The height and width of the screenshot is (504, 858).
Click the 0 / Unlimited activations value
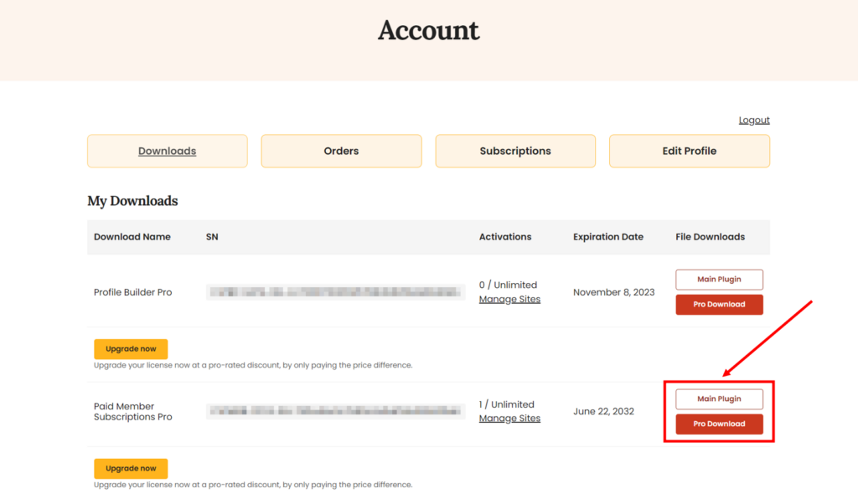(508, 285)
